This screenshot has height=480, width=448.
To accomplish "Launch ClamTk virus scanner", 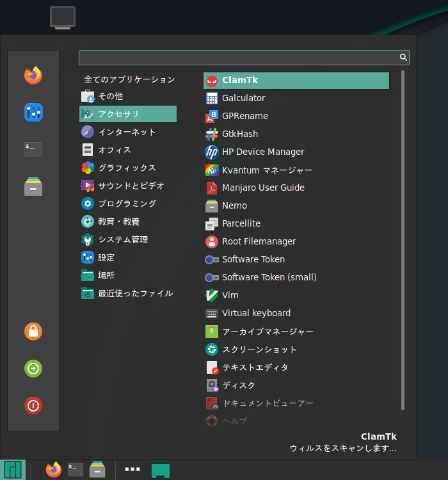I will coord(296,81).
